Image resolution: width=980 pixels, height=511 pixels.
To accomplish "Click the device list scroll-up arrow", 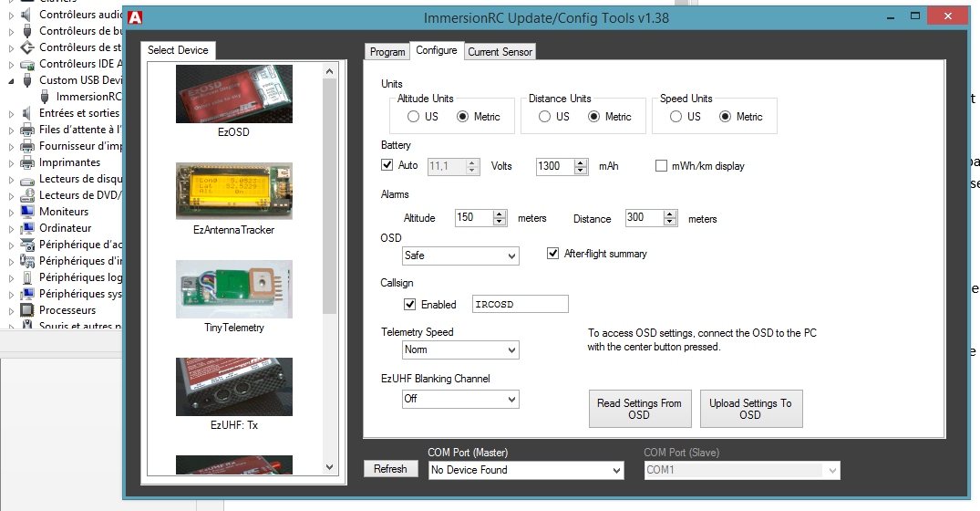I will tap(330, 71).
